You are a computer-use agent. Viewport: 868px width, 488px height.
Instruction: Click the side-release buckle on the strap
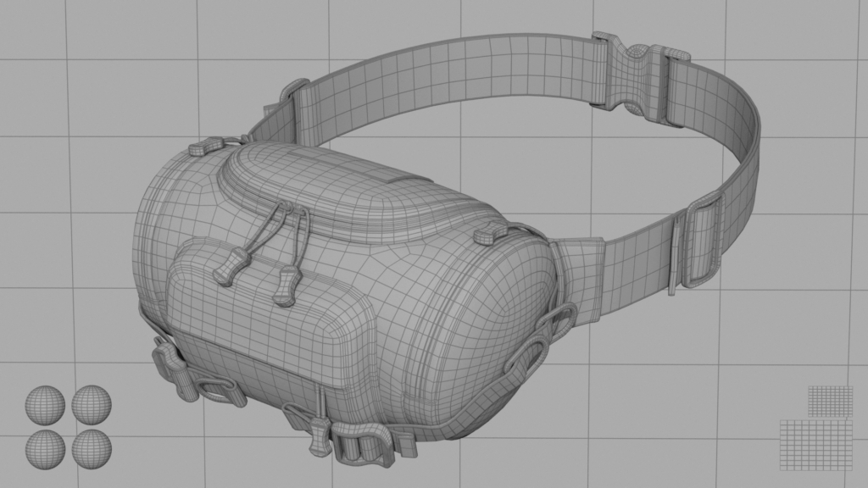pyautogui.click(x=637, y=78)
